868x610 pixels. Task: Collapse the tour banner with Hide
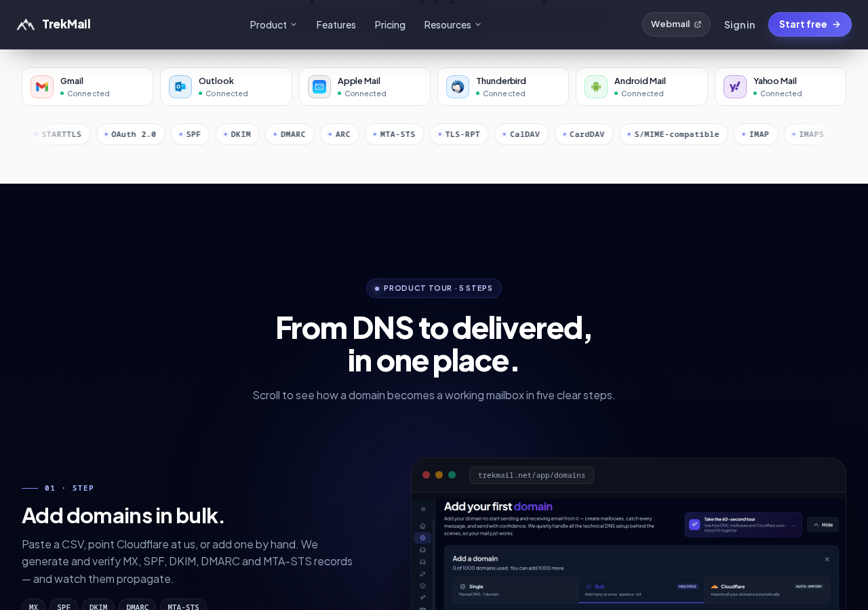pyautogui.click(x=823, y=525)
